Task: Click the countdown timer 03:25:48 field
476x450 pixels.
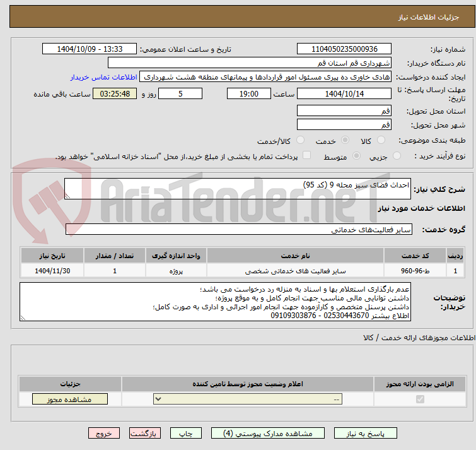Action: click(115, 93)
